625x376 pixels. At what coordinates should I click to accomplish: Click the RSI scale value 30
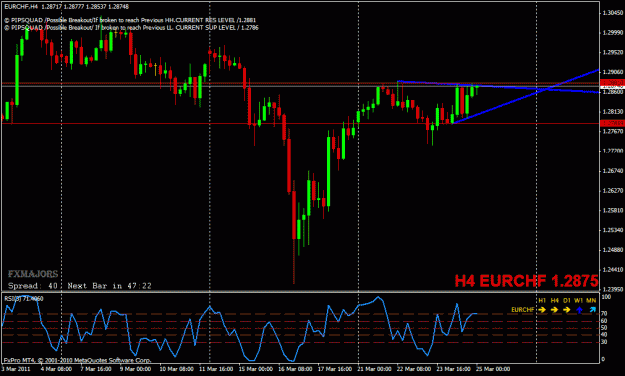point(604,342)
